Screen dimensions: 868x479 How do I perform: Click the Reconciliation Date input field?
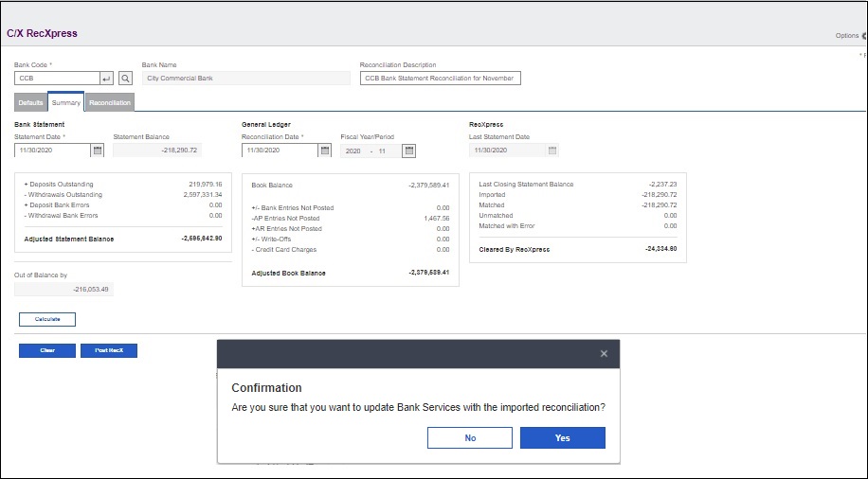click(279, 151)
